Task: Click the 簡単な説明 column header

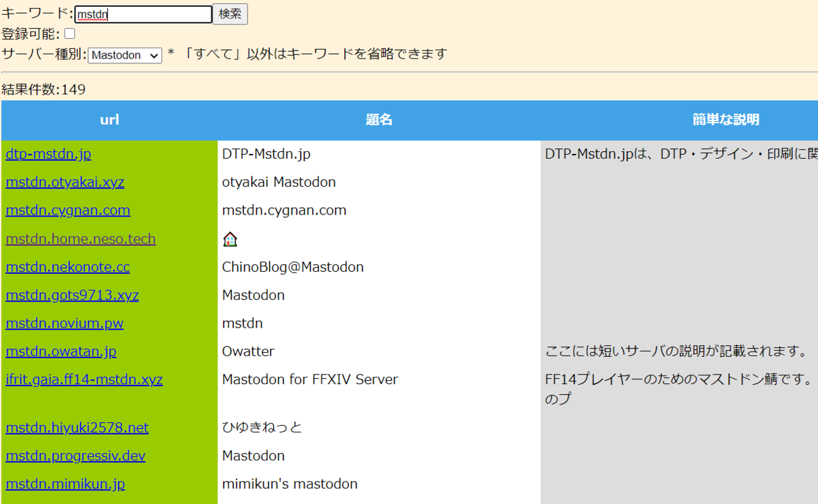Action: pos(725,120)
